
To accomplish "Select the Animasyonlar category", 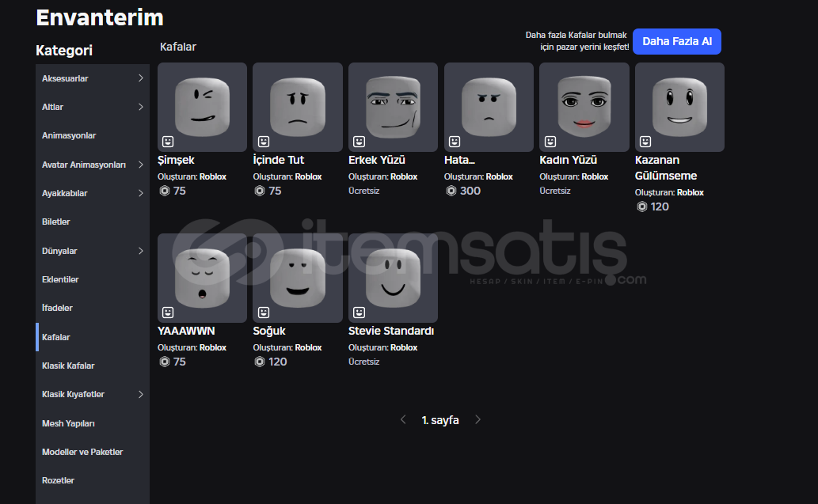I will coord(93,135).
